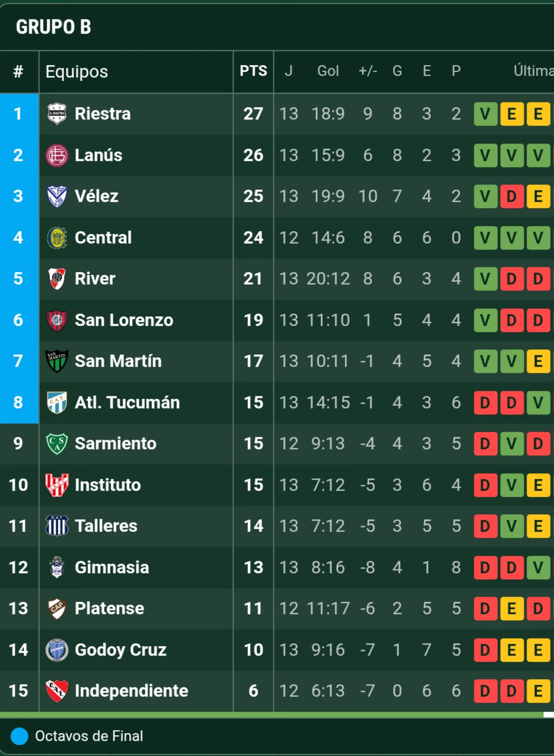Click the Vélez team badge
The image size is (554, 756).
pyautogui.click(x=57, y=196)
